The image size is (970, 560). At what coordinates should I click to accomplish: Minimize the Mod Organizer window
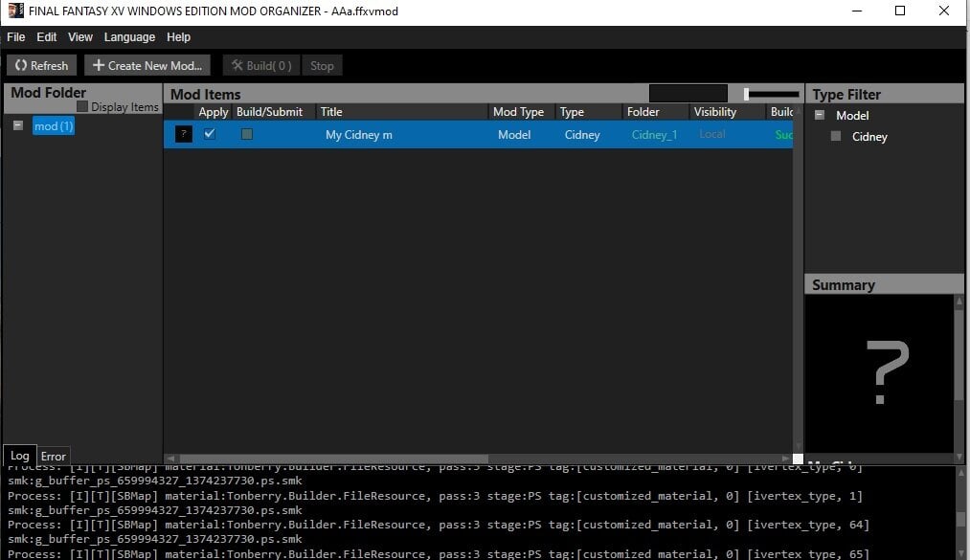857,11
